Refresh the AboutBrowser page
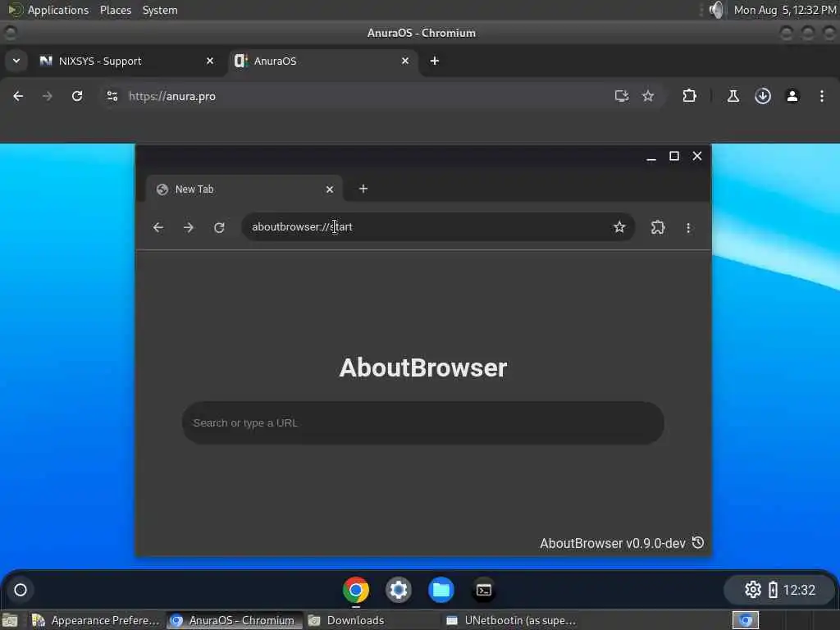This screenshot has height=630, width=840. pyautogui.click(x=219, y=228)
